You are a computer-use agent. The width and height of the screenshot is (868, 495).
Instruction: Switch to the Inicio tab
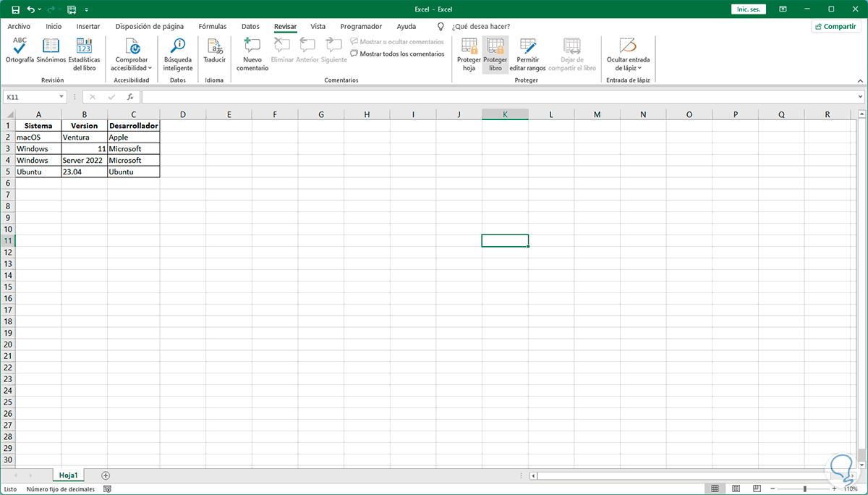54,26
